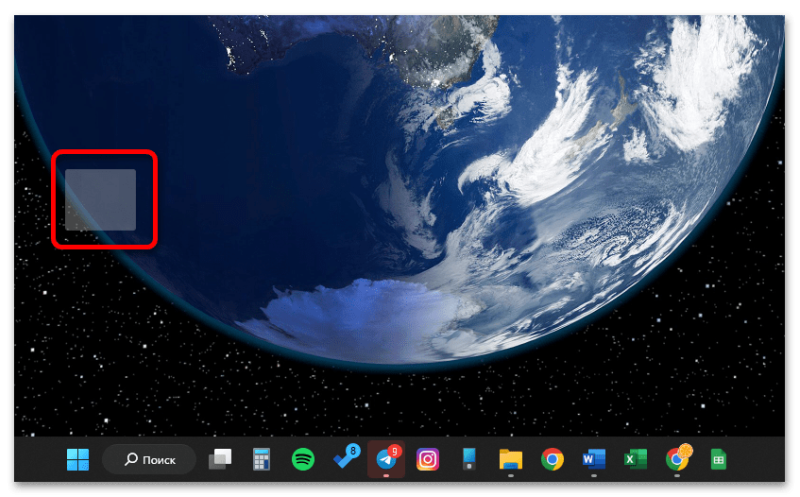Click the blue 8 badge on To Do

point(354,451)
